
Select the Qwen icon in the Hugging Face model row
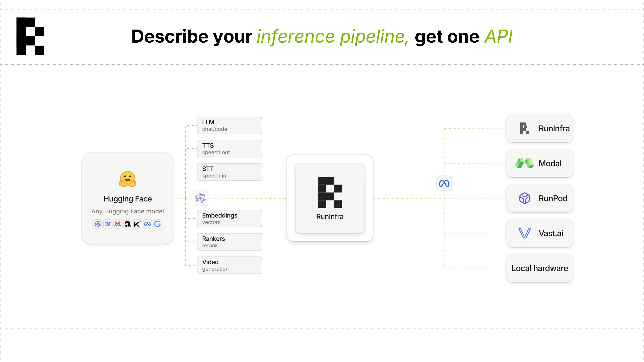coord(98,224)
